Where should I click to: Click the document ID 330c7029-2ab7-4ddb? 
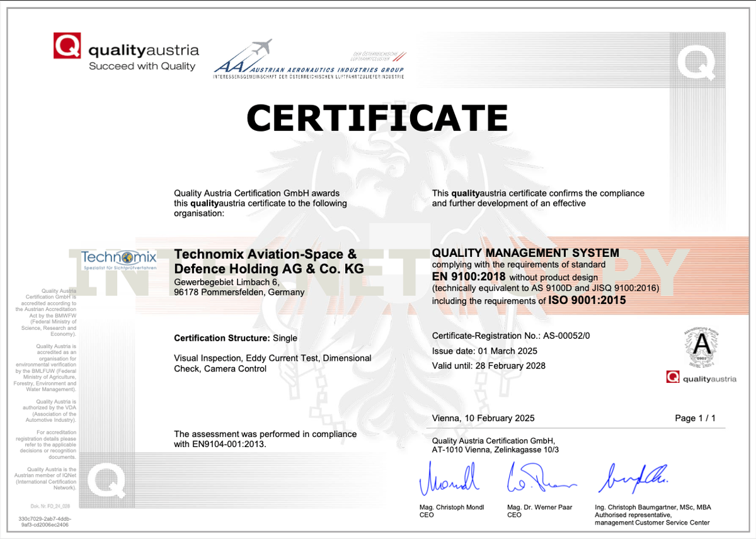point(45,521)
